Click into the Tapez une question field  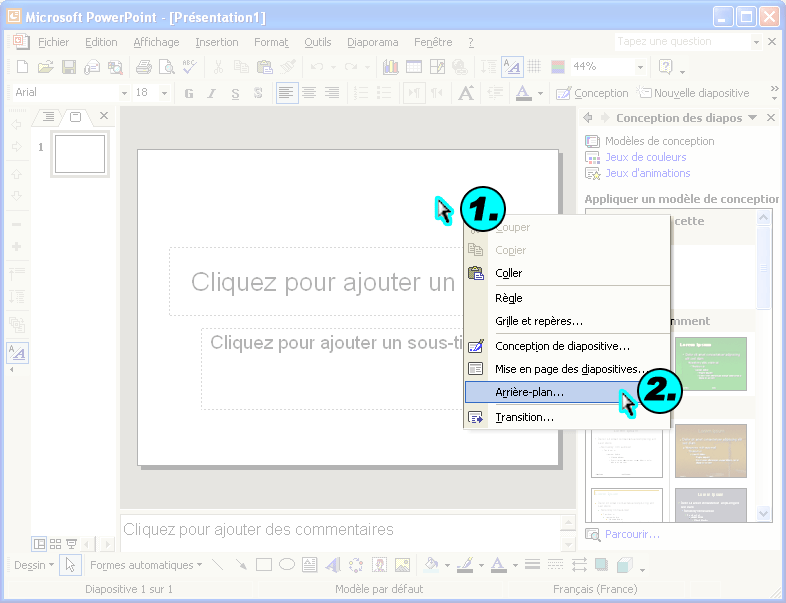click(x=682, y=42)
